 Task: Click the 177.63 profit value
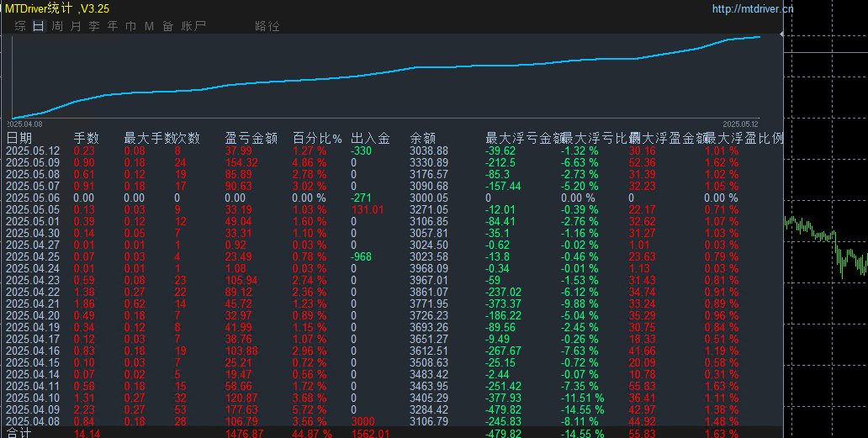(x=241, y=409)
